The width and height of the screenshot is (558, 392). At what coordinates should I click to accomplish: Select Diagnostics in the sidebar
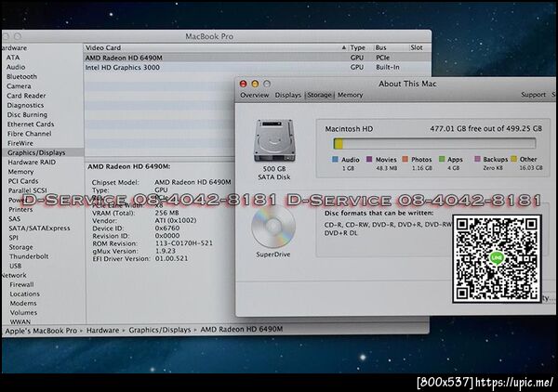pyautogui.click(x=25, y=105)
